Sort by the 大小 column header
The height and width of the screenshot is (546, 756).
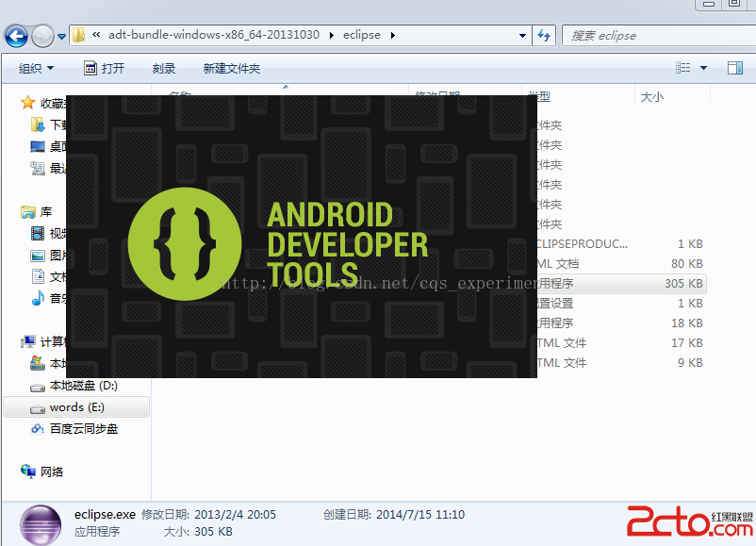[x=651, y=97]
